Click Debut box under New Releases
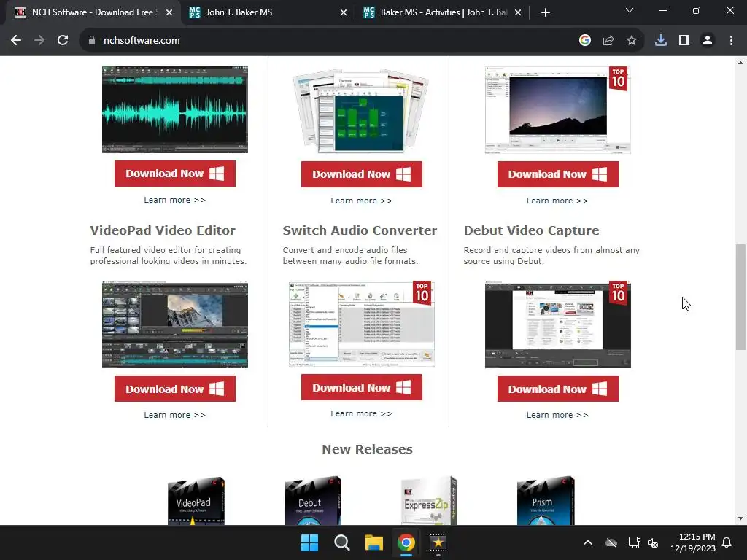Image resolution: width=747 pixels, height=560 pixels. (312, 500)
